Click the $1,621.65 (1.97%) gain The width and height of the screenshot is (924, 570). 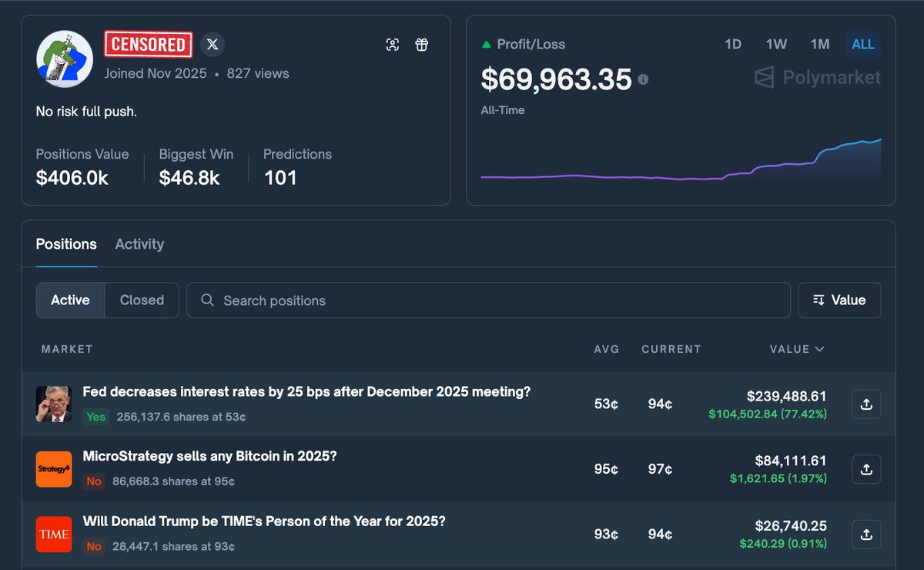(x=778, y=478)
